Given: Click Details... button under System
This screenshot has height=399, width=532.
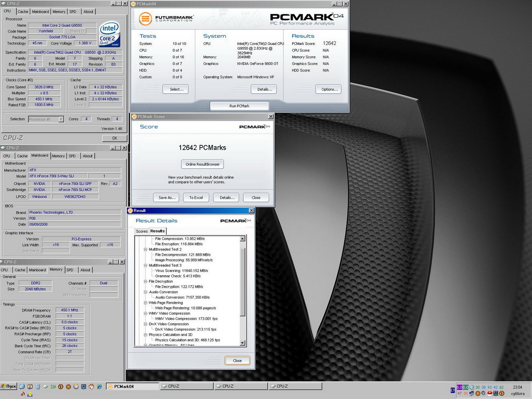Looking at the screenshot, I should [264, 89].
